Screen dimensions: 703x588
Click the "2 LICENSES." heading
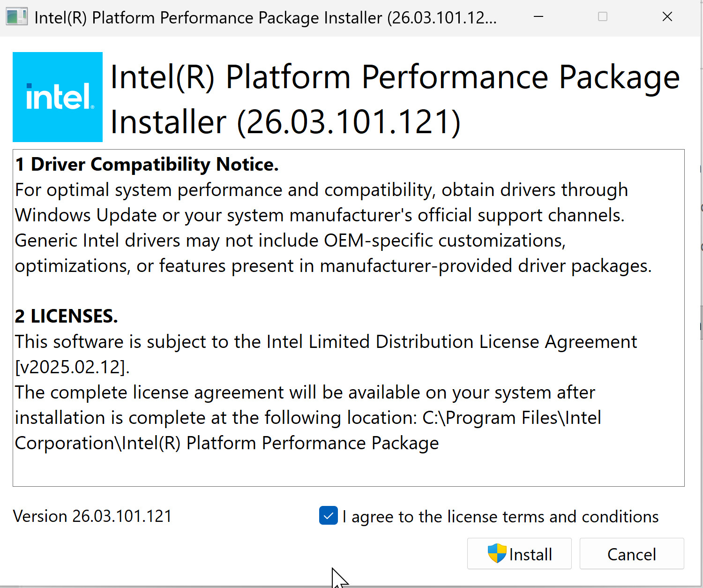[66, 317]
